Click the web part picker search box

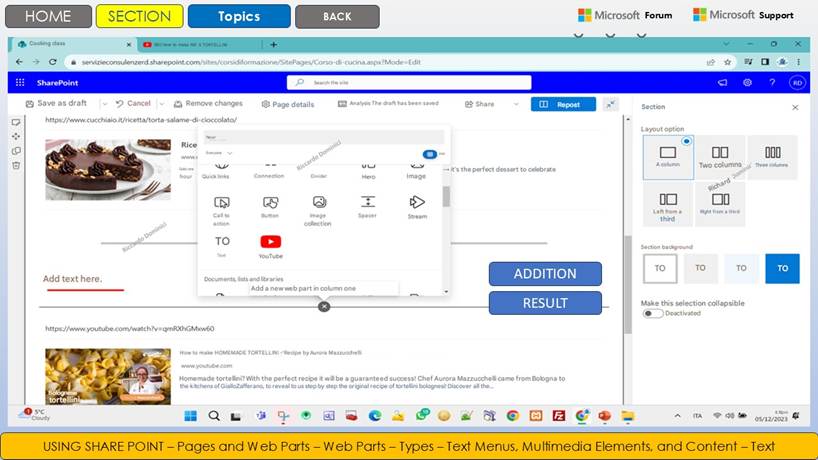tap(323, 137)
